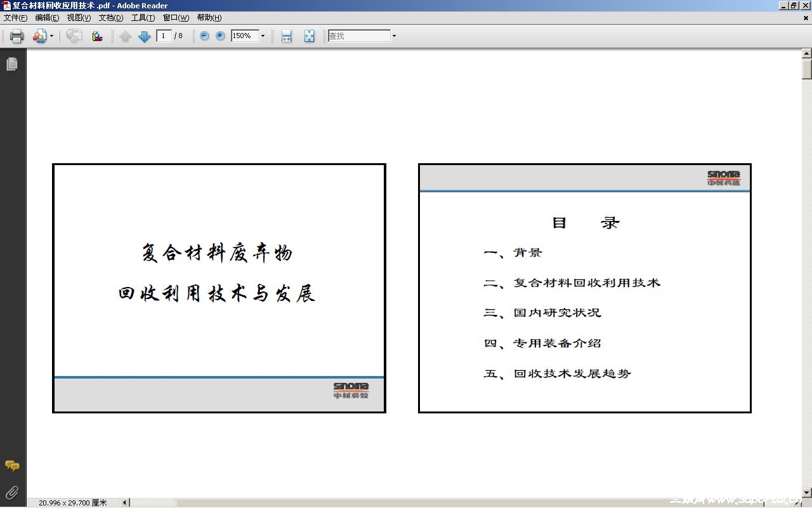812x508 pixels.
Task: Click the line 三、国内研究状况
Action: (x=542, y=313)
